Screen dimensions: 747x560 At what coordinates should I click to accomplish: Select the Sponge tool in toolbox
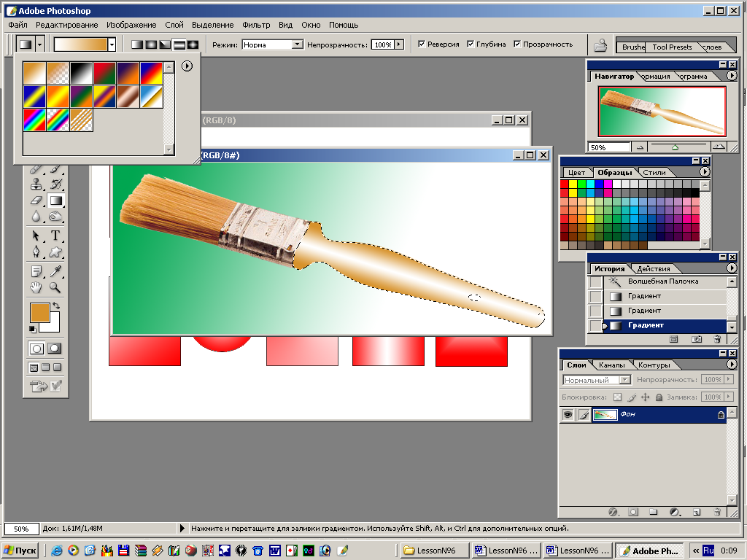point(55,217)
